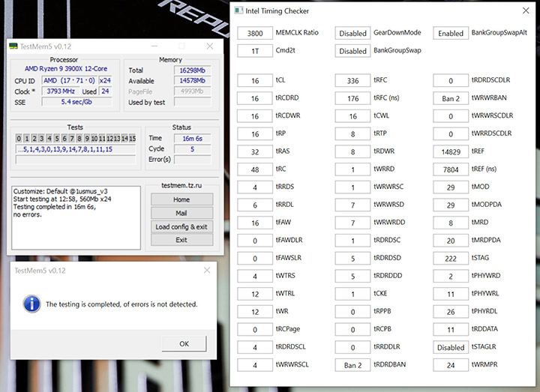Click the BankGroupSwap Disabled field
This screenshot has width=540, height=392.
point(352,51)
